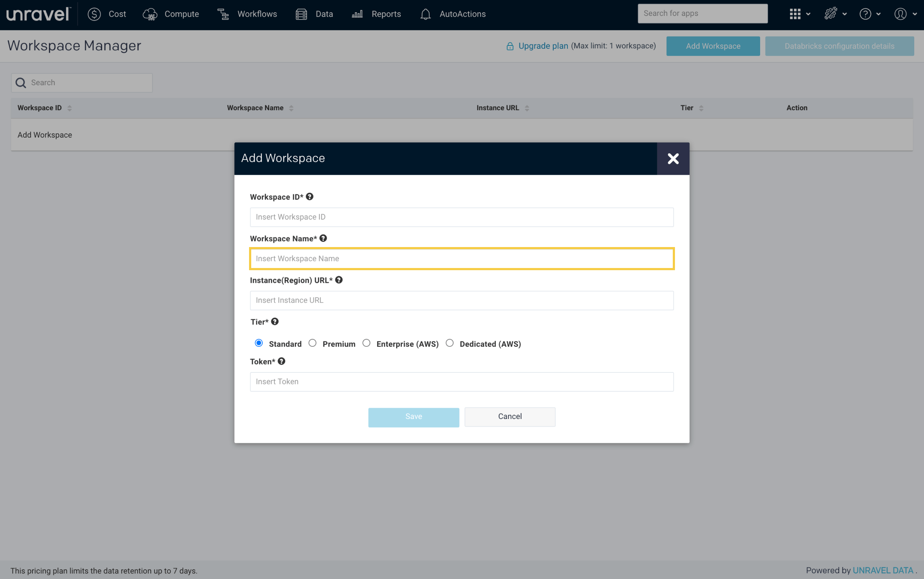Select the Premium tier radio button
Viewport: 924px width, 579px height.
click(313, 343)
